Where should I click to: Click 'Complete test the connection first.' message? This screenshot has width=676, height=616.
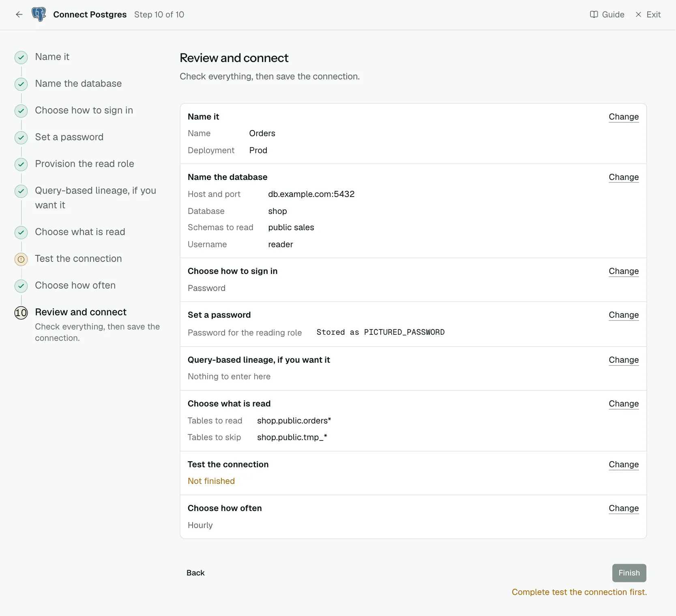[x=579, y=592]
